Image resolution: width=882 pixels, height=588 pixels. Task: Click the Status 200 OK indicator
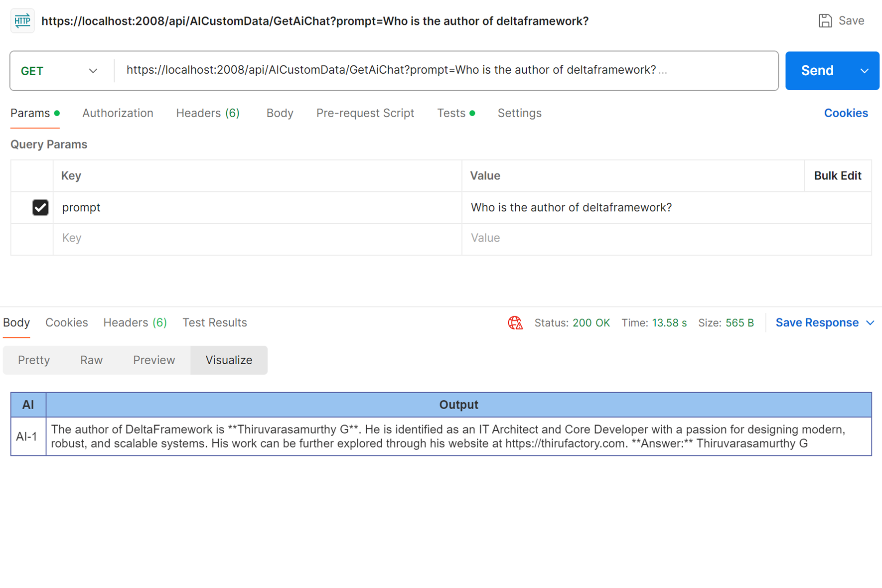tap(572, 323)
